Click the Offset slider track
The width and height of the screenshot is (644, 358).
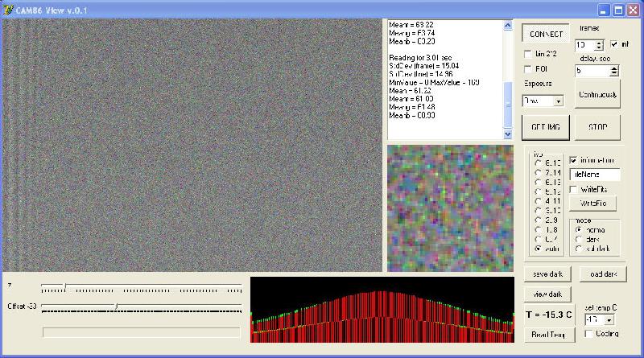(x=142, y=307)
